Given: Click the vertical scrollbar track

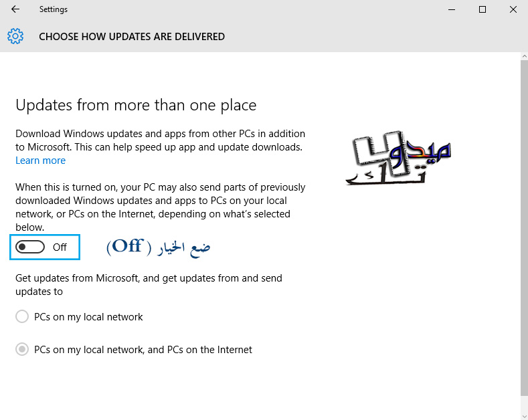Looking at the screenshot, I should (x=524, y=235).
